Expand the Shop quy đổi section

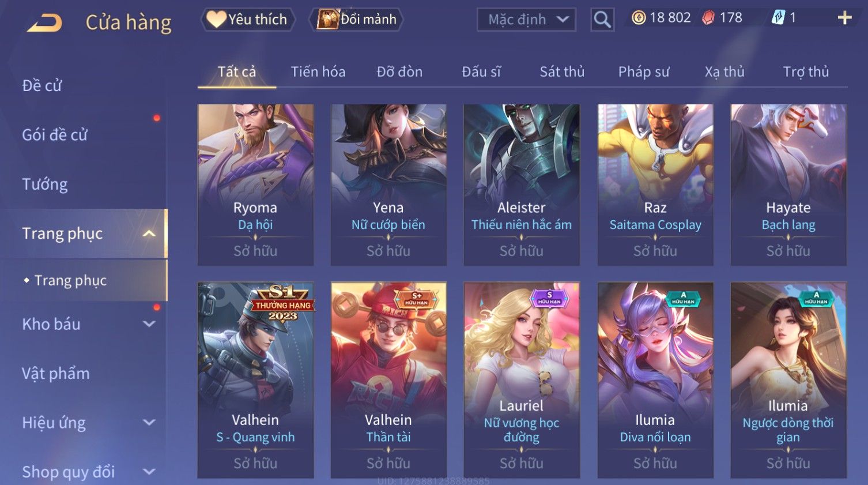[149, 472]
